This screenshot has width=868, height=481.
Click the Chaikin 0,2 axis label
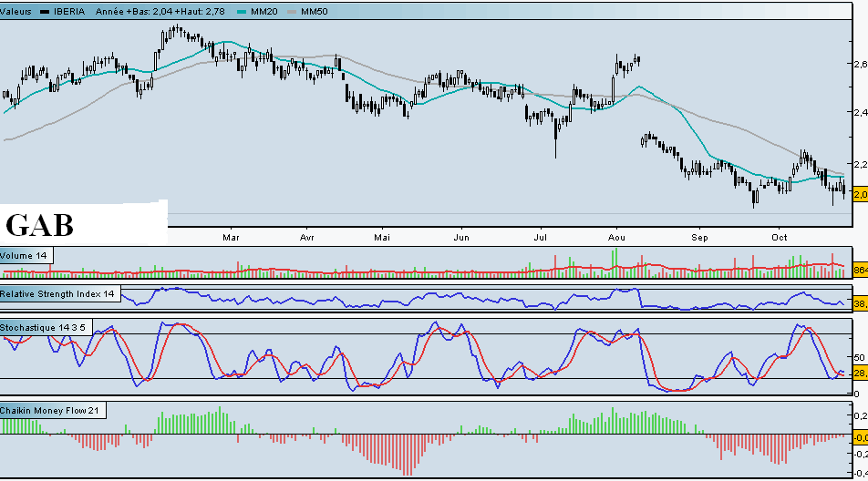point(861,415)
